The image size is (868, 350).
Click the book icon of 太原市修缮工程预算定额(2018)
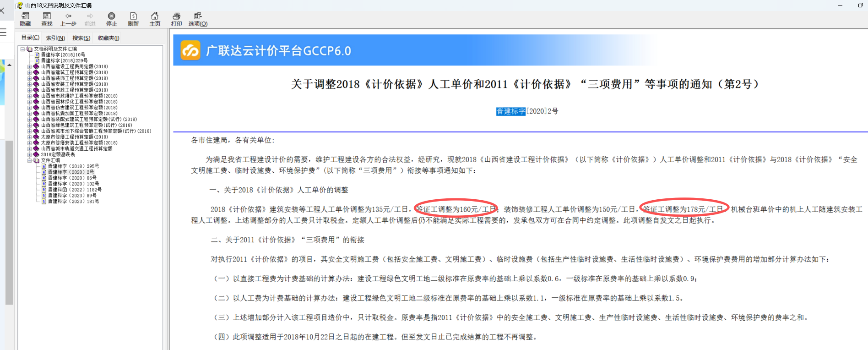pos(36,137)
